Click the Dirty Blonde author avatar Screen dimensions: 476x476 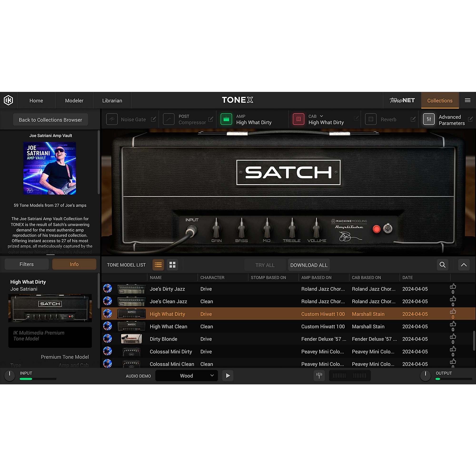tap(107, 338)
